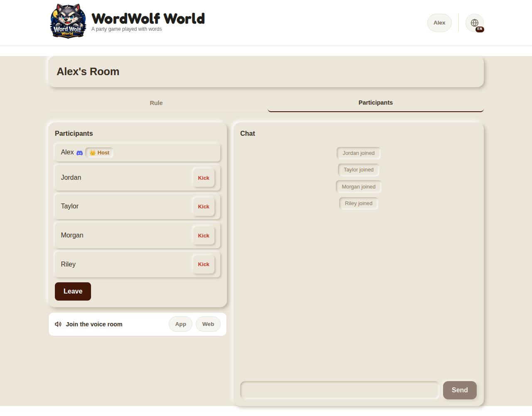Click the crown Host badge
Image resolution: width=532 pixels, height=416 pixels.
pos(100,153)
